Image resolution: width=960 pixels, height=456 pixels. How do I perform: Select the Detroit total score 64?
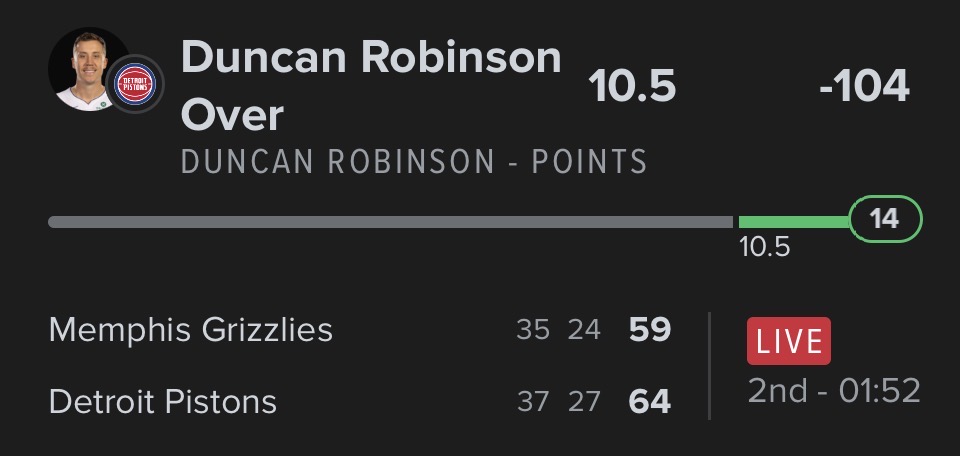[650, 402]
